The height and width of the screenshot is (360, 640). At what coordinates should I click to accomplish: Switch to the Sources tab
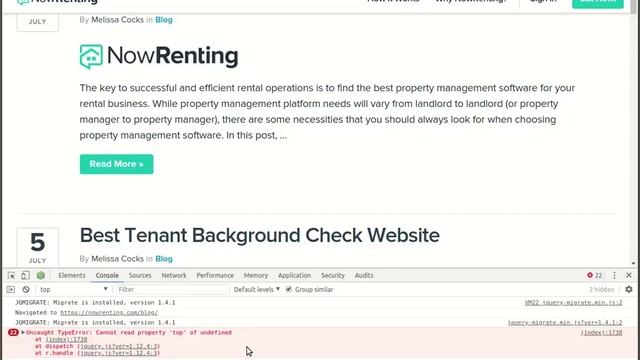pos(140,276)
